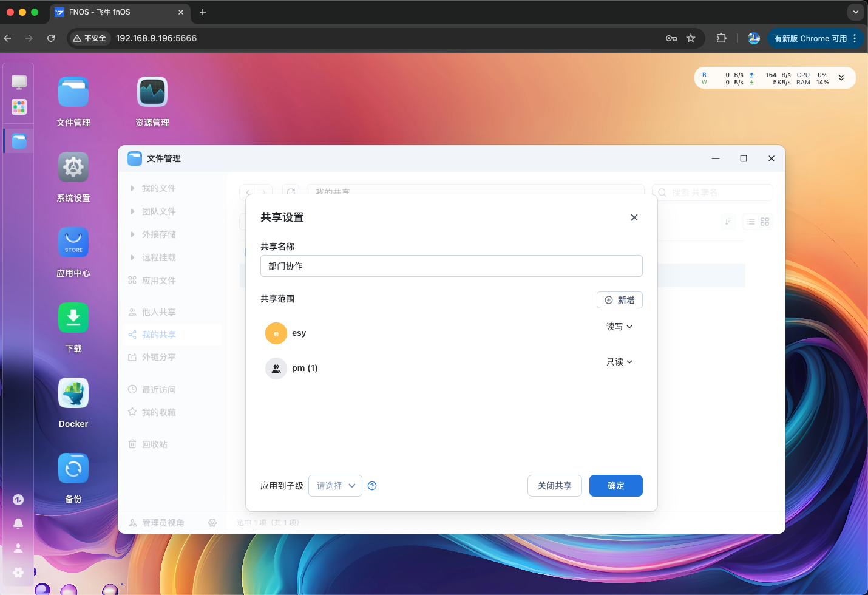Open the 下载 download app icon
Screen dimensions: 868x595
(73, 318)
